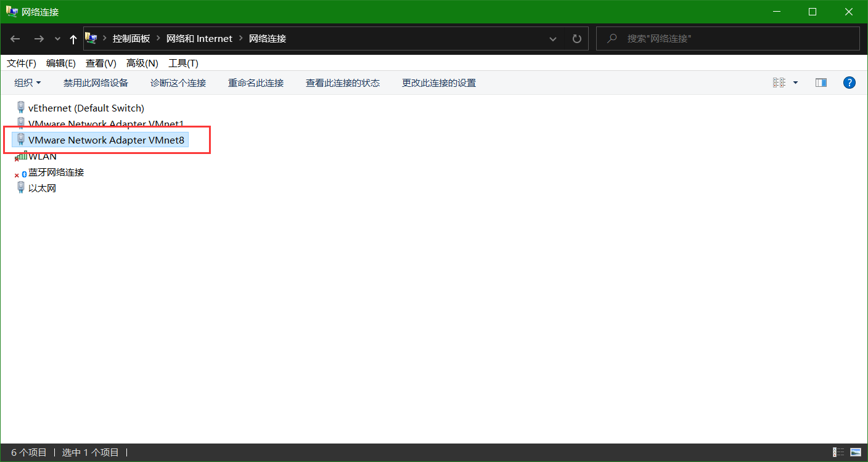Click the 搜索"网络连接" search box
Viewport: 868px width, 462px height.
tap(728, 38)
